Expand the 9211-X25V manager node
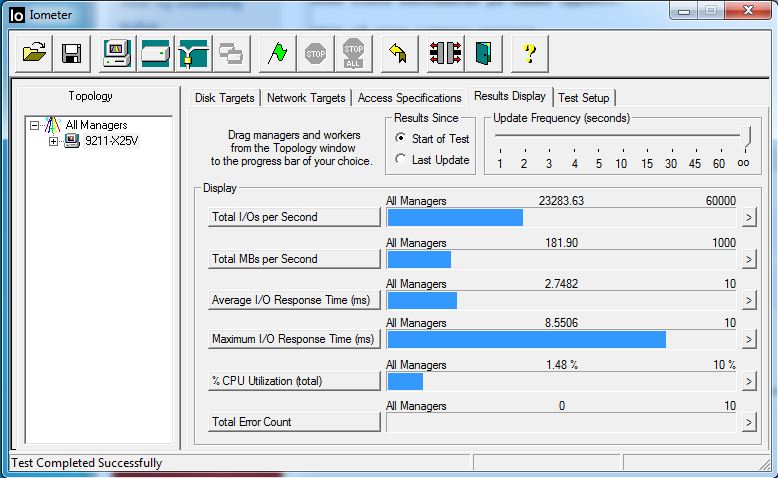The width and height of the screenshot is (778, 478). pyautogui.click(x=53, y=141)
